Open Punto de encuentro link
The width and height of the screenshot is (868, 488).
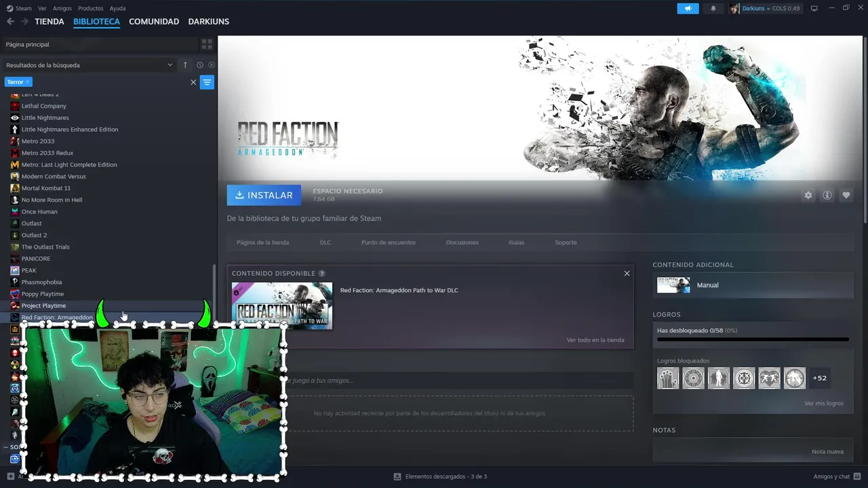(389, 243)
